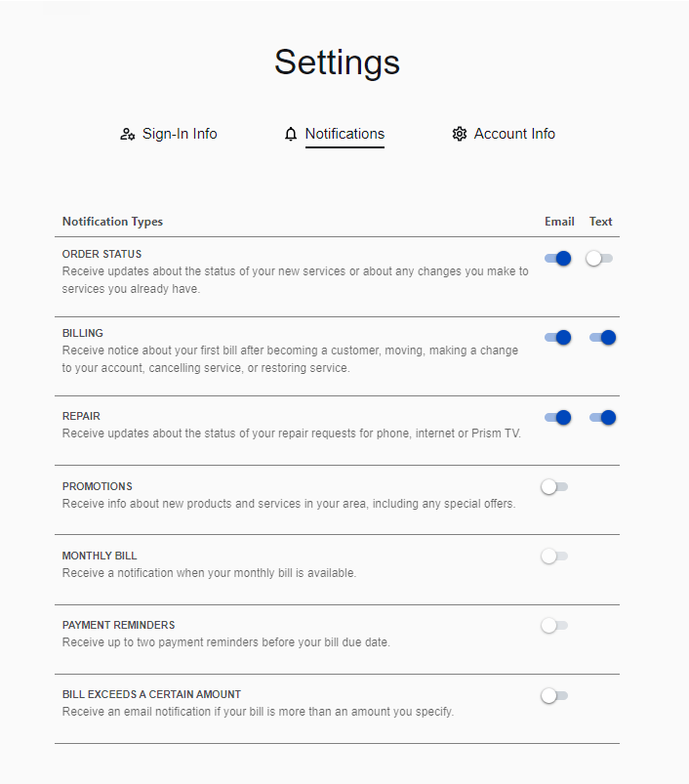
Task: Switch to the Account Info tab
Action: [514, 134]
